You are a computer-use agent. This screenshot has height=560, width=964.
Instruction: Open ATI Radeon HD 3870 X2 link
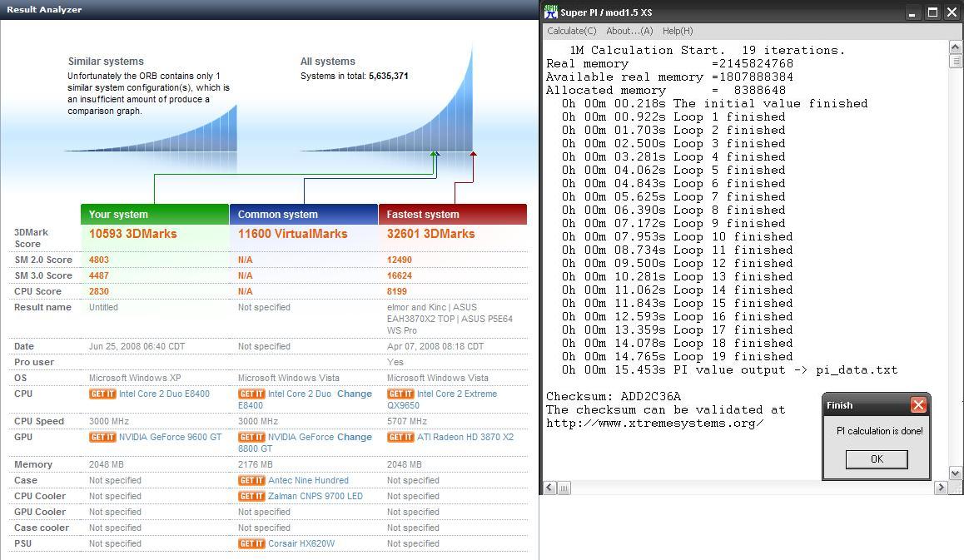(465, 437)
